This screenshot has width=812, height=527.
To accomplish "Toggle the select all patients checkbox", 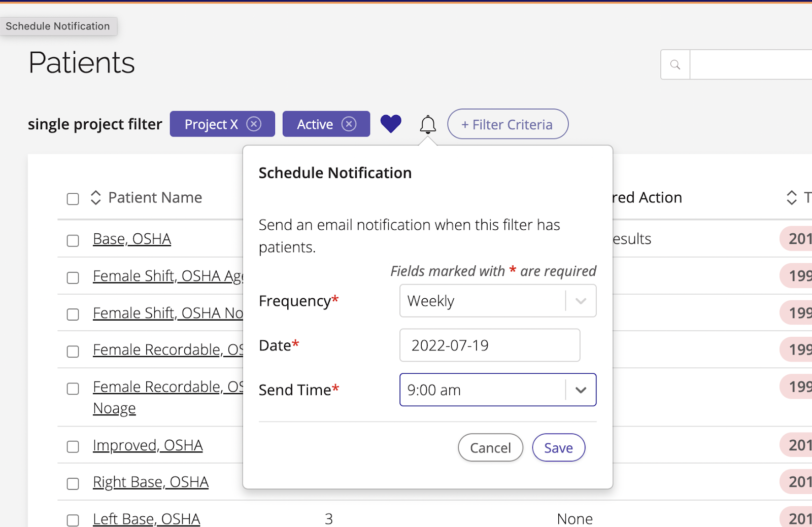I will pos(73,198).
